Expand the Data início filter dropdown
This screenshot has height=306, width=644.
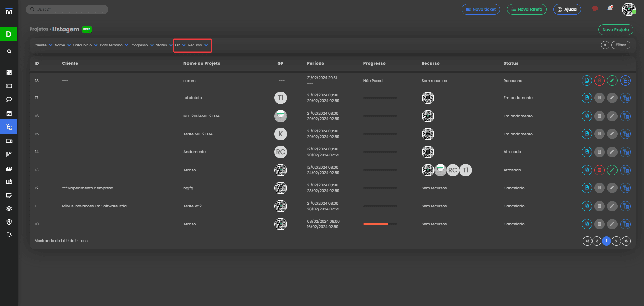pos(85,45)
